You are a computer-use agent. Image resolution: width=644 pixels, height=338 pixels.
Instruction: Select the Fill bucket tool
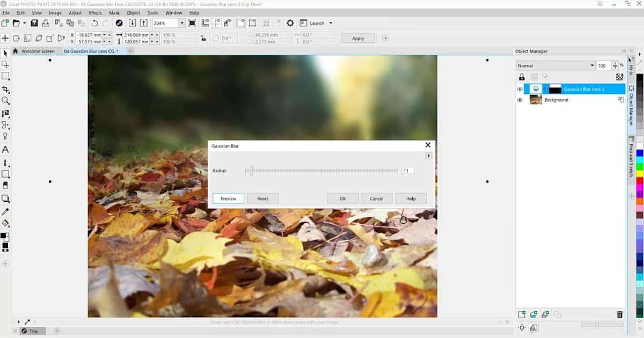point(5,224)
